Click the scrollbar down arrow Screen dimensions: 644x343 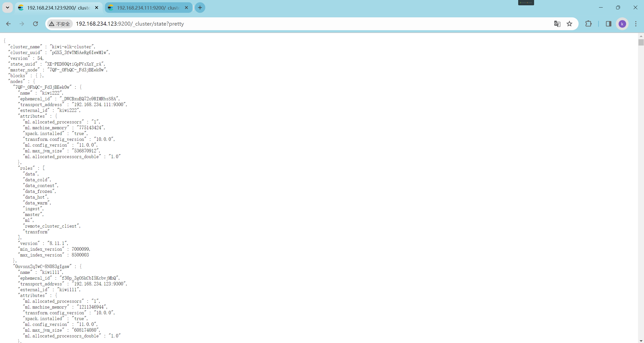[641, 341]
